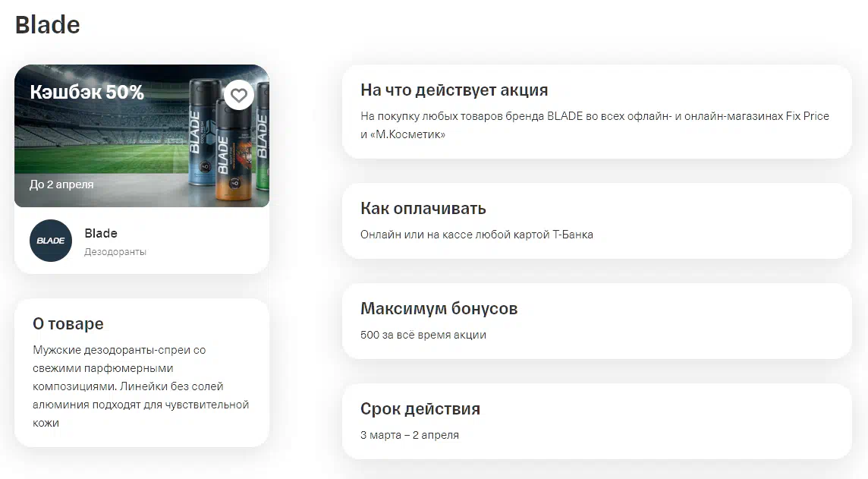The image size is (868, 479).
Task: Click the Fix Price and М.Косметик stores text
Action: pos(595,125)
